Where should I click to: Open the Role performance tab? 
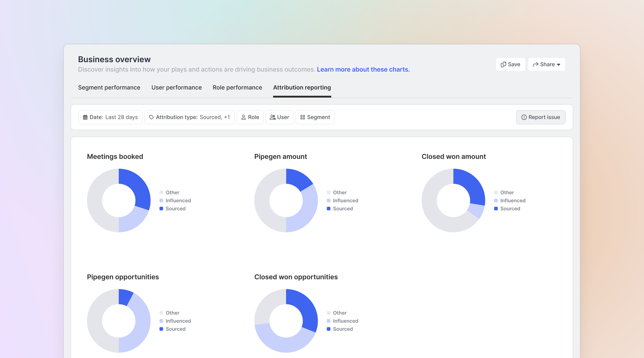point(237,87)
